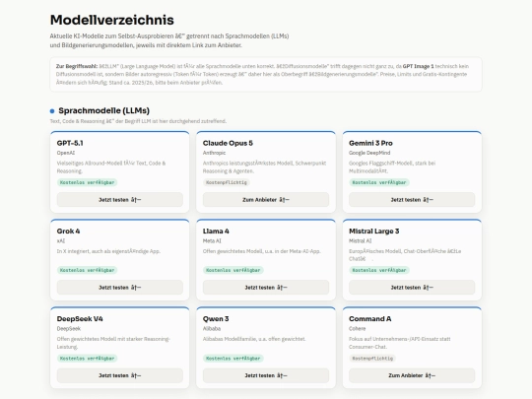Click the Alibaba provider label
532x399 pixels.
[x=212, y=329]
